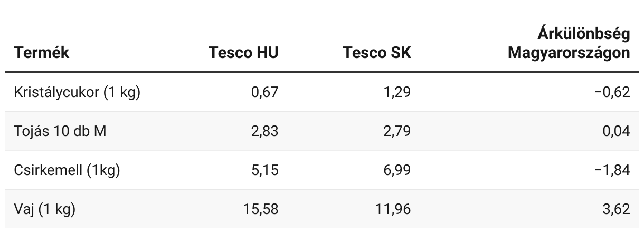
Task: Click the 1,29 Tesco SK price
Action: (x=397, y=92)
